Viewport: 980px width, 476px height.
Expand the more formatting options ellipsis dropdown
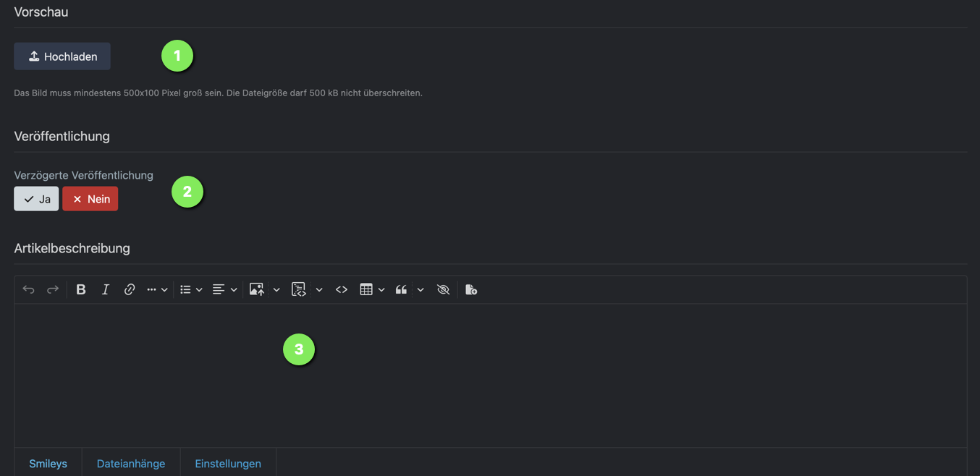pos(157,289)
